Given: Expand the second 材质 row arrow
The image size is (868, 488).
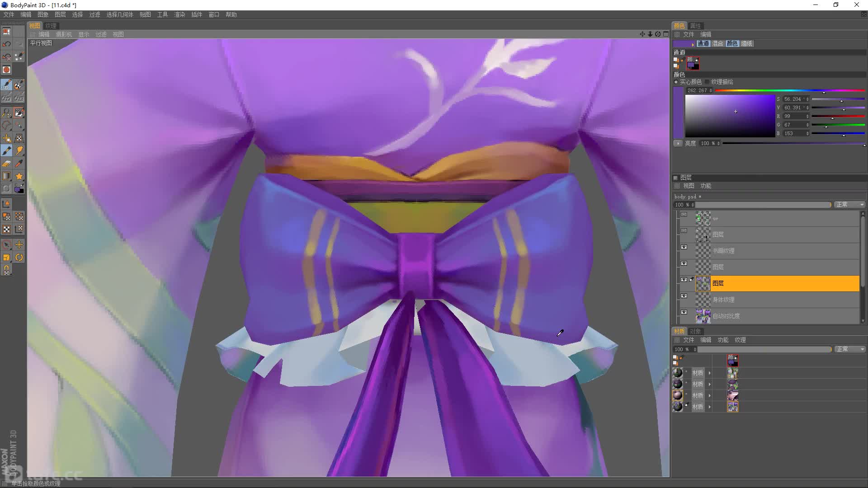Looking at the screenshot, I should click(x=710, y=384).
